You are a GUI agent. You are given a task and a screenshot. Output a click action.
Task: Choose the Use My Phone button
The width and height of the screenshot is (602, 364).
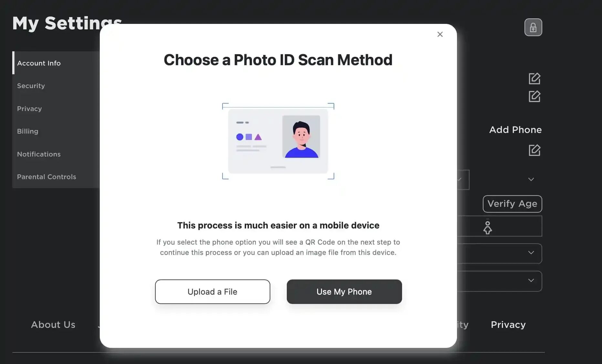click(344, 292)
